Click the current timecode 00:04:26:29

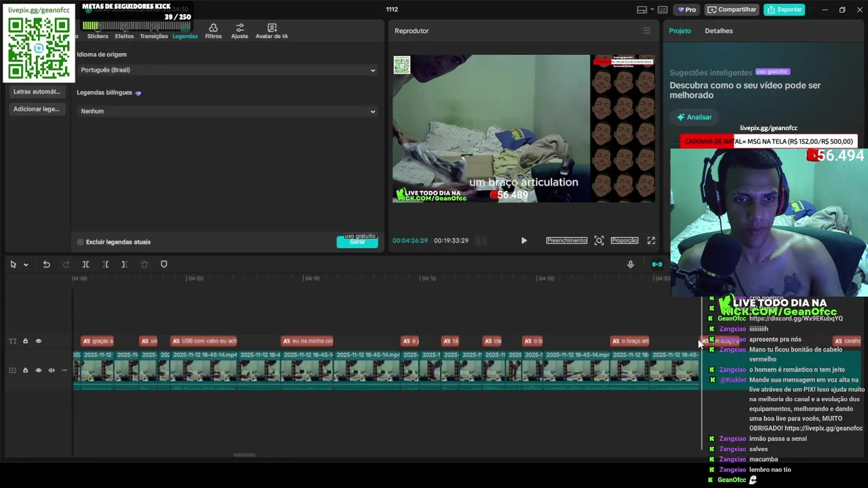point(410,241)
